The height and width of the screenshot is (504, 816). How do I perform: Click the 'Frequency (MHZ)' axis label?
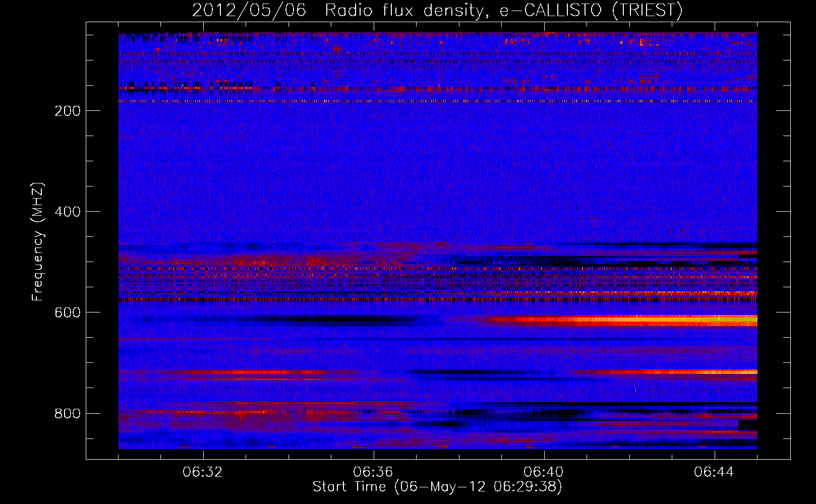(38, 242)
